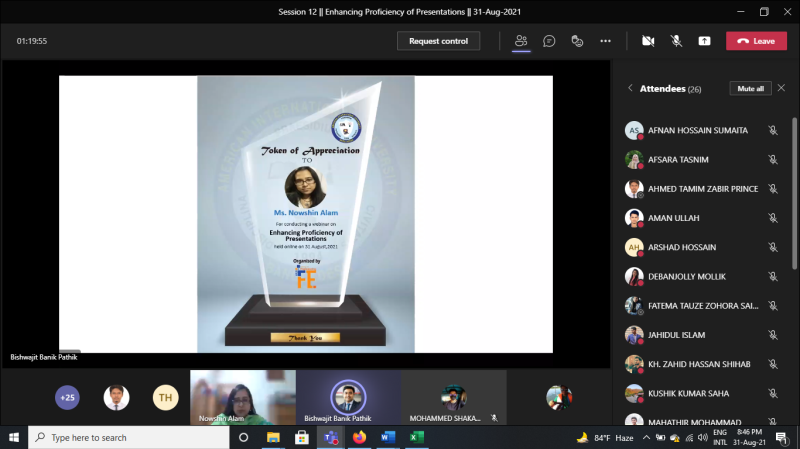Open Word from the taskbar

click(388, 438)
